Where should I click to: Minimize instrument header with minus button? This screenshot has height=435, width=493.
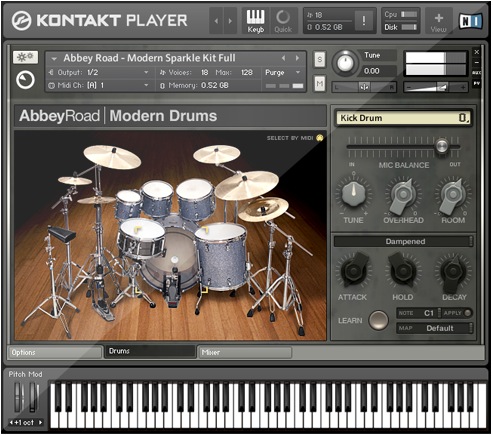pyautogui.click(x=477, y=62)
